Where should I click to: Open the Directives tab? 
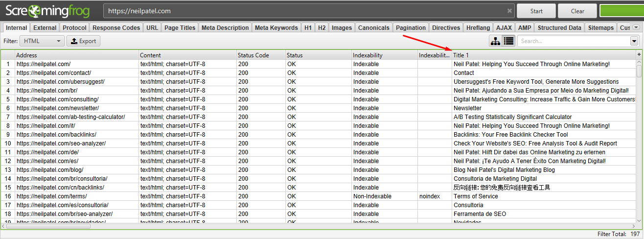[446, 28]
